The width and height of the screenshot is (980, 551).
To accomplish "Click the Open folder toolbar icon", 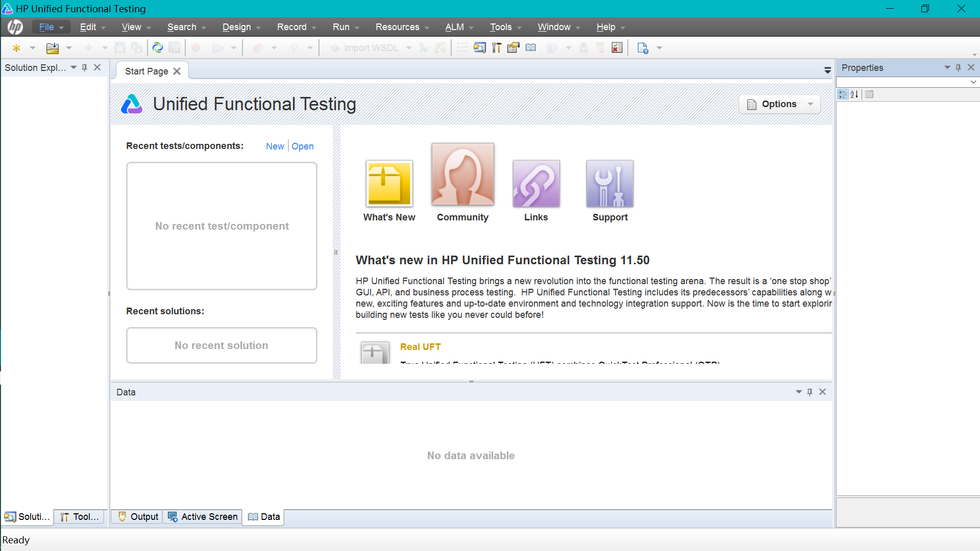I will (x=52, y=48).
